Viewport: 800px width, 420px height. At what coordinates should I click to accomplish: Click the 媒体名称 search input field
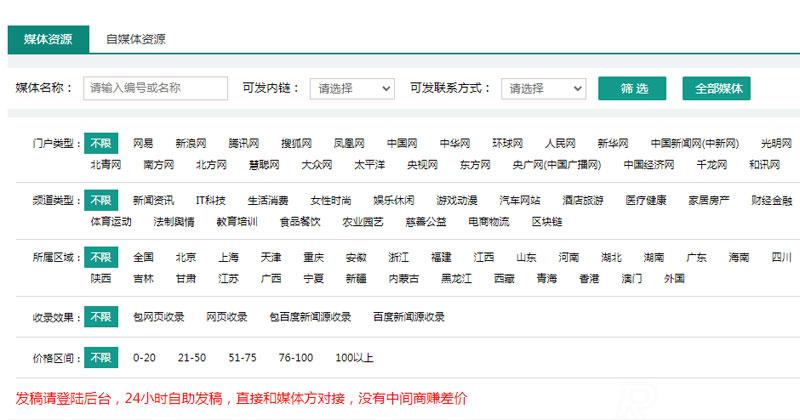tap(155, 88)
